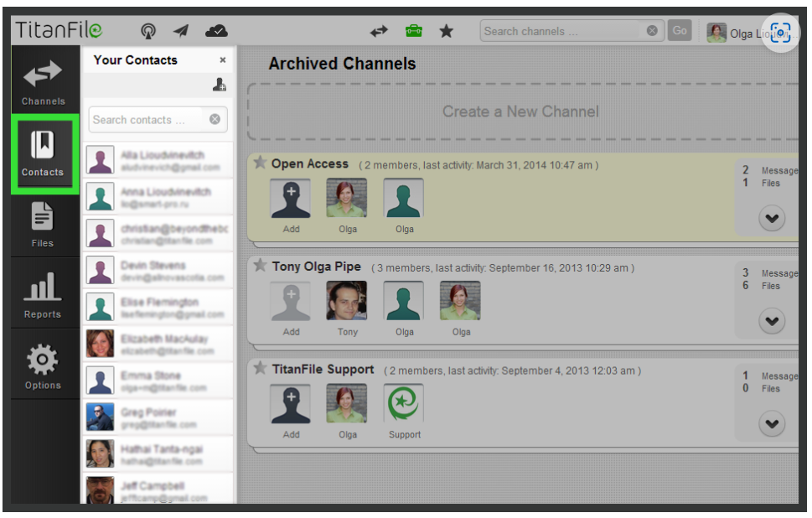
Task: Click the screenshot capture icon in the top-right corner
Action: tap(780, 32)
